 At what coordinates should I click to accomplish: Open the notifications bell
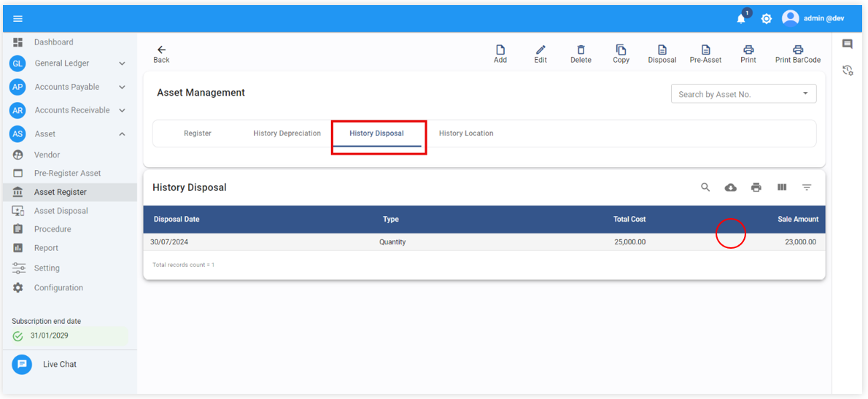tap(741, 19)
